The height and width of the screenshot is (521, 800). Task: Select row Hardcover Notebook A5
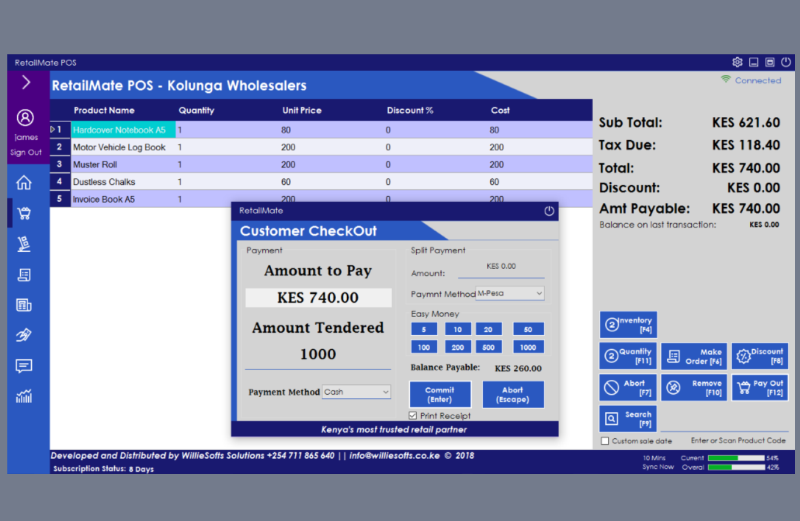tap(321, 130)
